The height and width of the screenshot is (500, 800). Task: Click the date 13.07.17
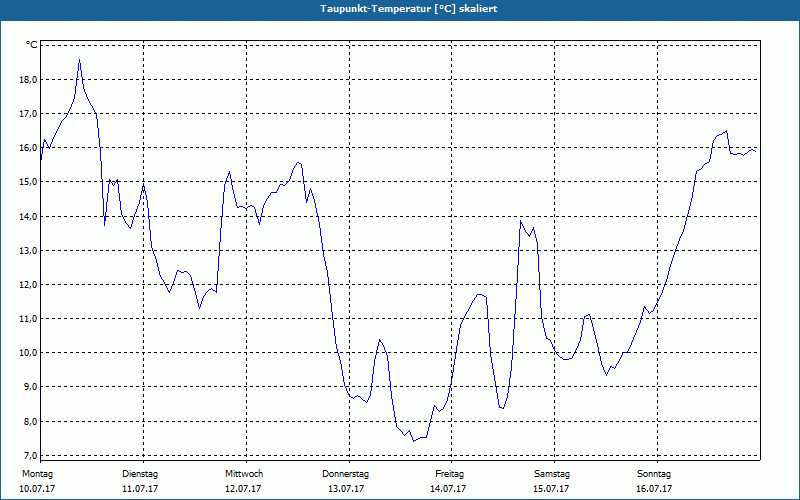point(346,489)
